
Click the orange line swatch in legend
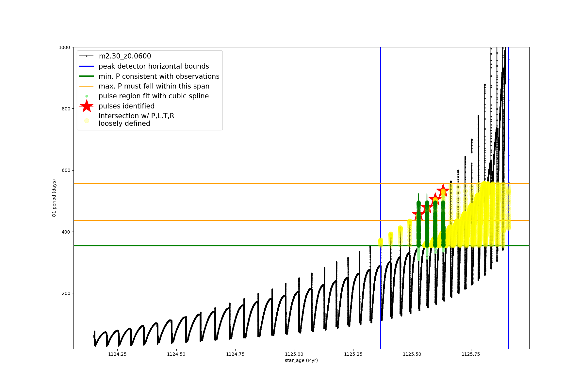(87, 86)
